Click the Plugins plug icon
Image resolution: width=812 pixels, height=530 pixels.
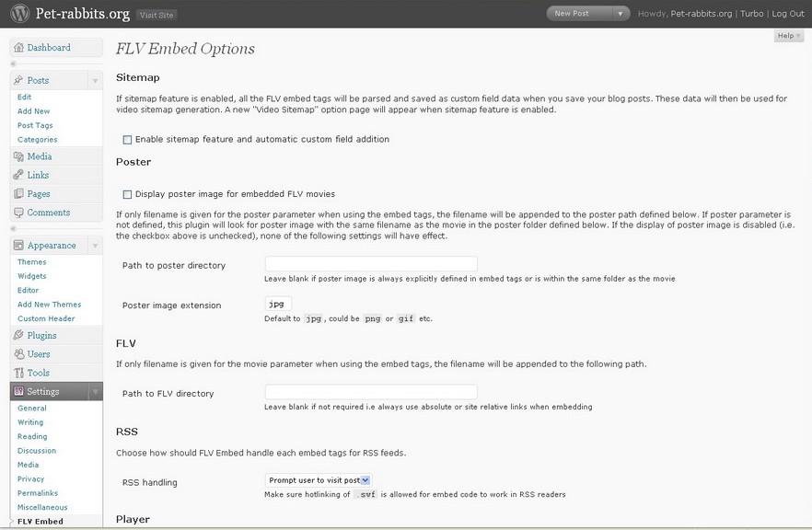18,335
